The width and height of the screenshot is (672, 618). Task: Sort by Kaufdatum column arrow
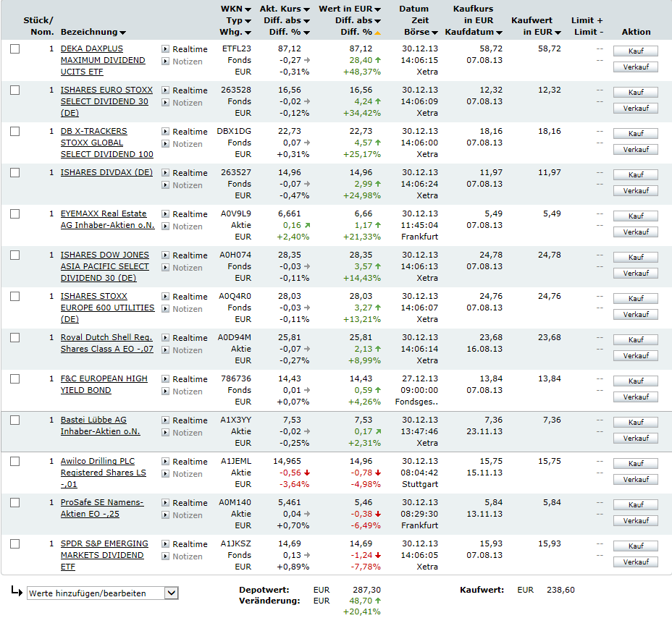[x=499, y=33]
